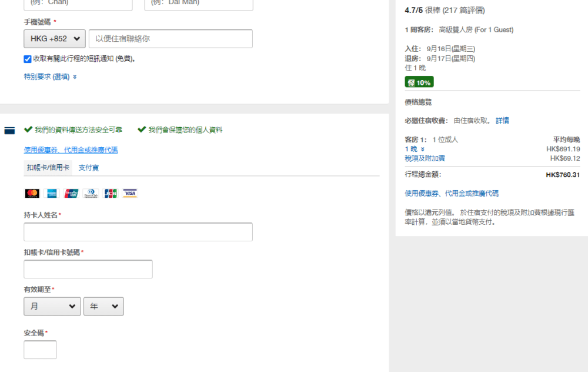Open 使用優惠券、代用金或推廣代碼 link
The width and height of the screenshot is (588, 372).
71,150
